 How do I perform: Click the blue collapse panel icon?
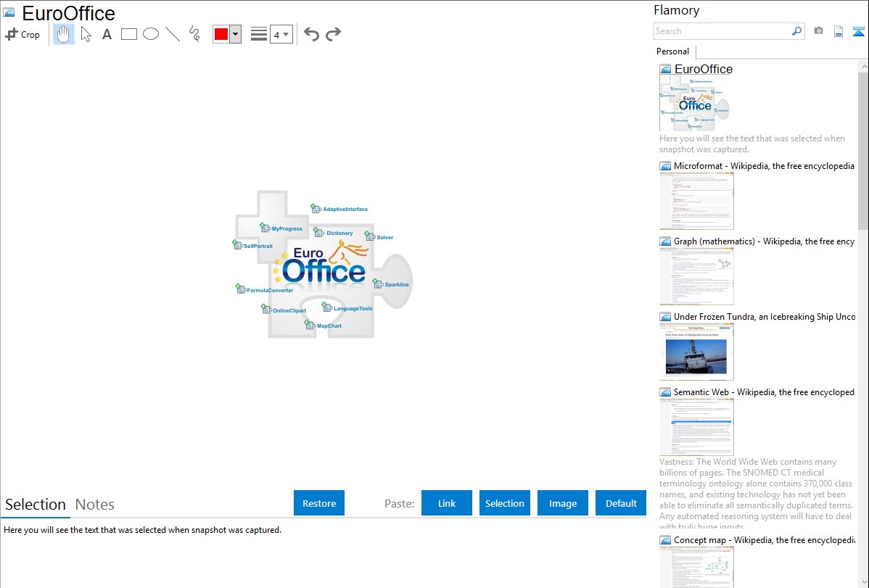pos(858,31)
